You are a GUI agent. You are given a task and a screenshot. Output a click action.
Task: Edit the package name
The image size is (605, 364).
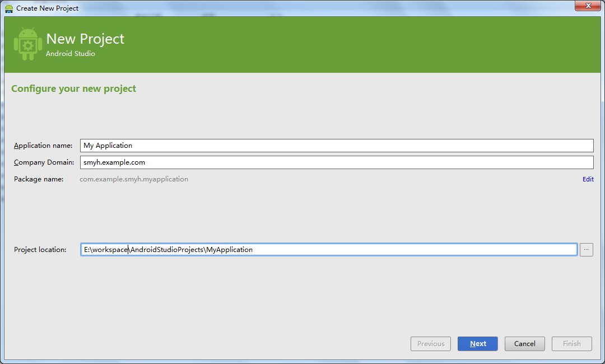588,179
